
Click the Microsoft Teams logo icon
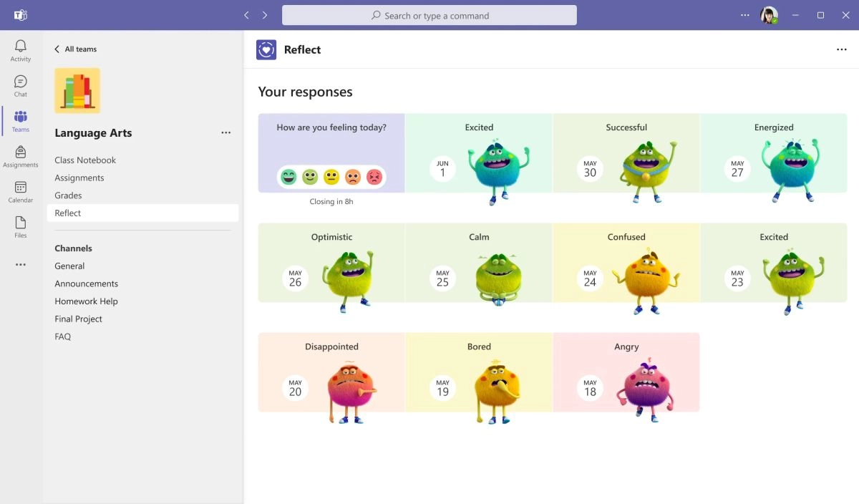[21, 15]
